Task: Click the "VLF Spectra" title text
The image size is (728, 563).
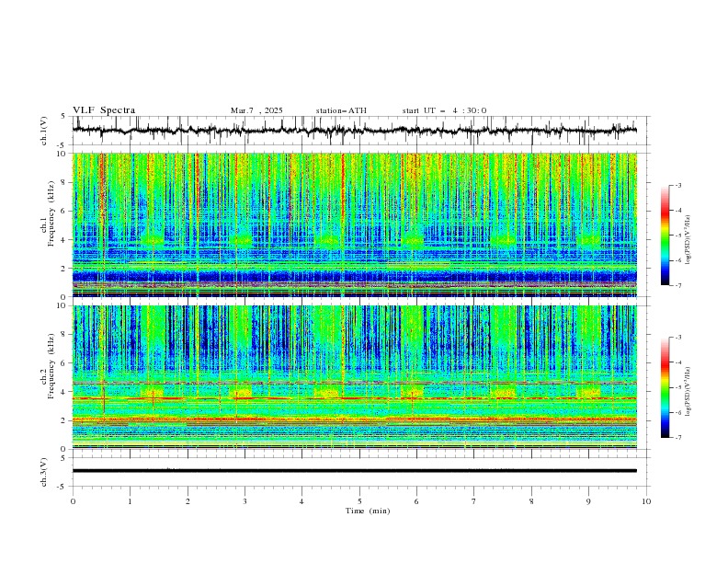Action: pos(104,110)
